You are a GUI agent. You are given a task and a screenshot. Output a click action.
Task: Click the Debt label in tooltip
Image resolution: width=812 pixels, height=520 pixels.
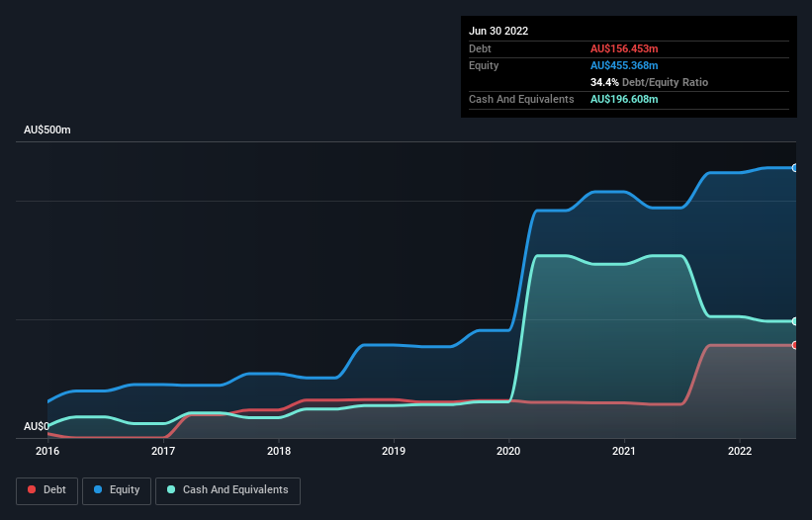(480, 48)
